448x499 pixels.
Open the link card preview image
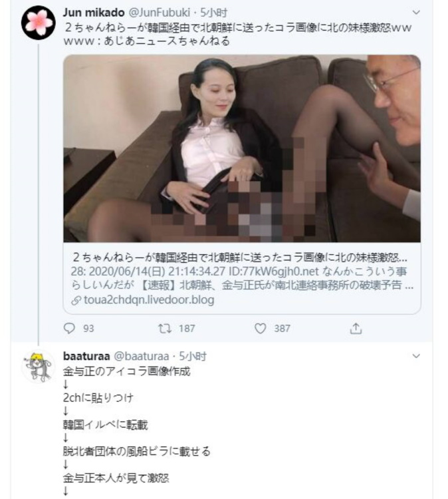(242, 148)
